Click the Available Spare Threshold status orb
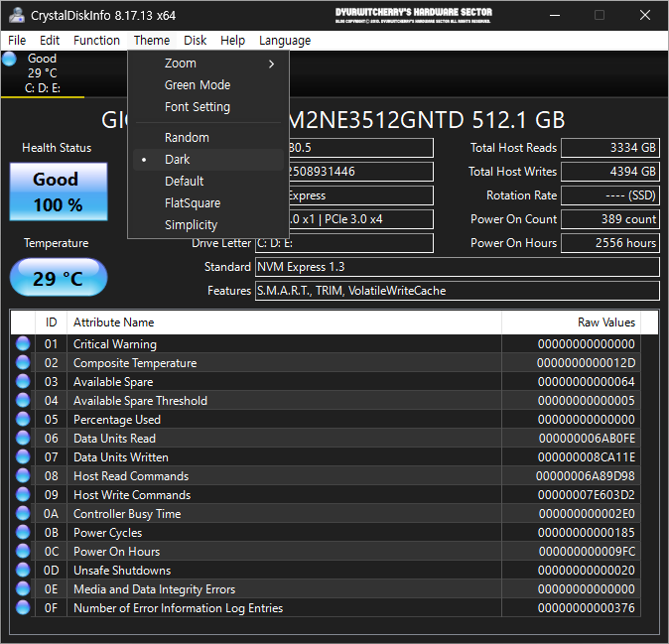 pyautogui.click(x=23, y=400)
